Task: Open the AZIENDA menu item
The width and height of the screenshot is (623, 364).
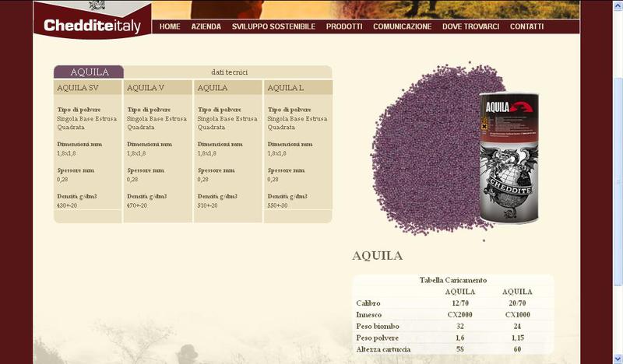Action: coord(206,26)
